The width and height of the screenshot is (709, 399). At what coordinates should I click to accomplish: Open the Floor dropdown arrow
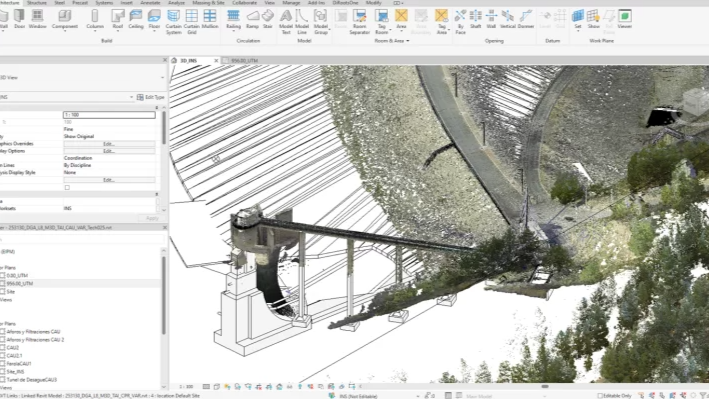click(x=154, y=31)
